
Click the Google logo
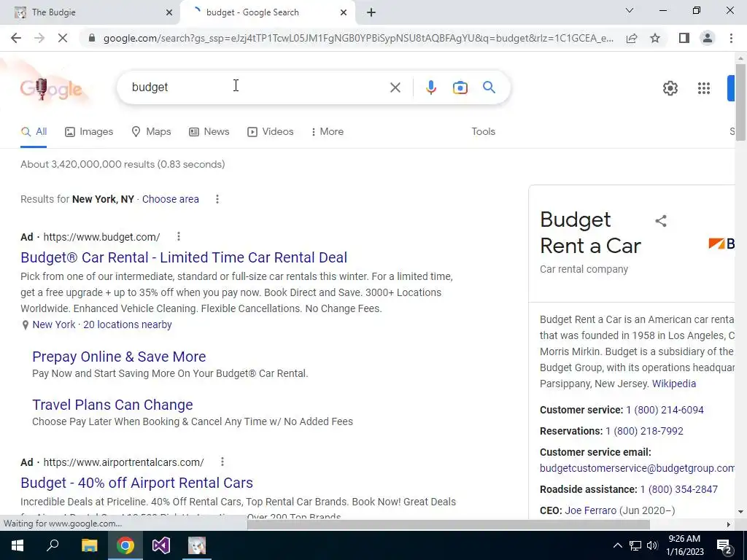[52, 88]
